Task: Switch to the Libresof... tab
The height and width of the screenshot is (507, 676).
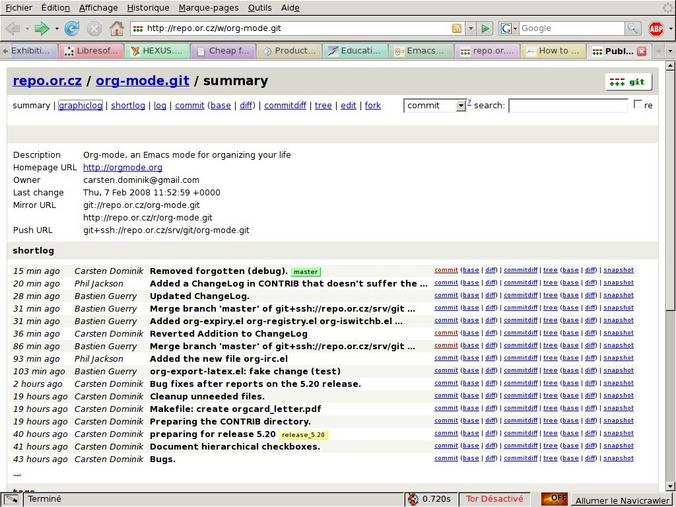Action: (91, 51)
